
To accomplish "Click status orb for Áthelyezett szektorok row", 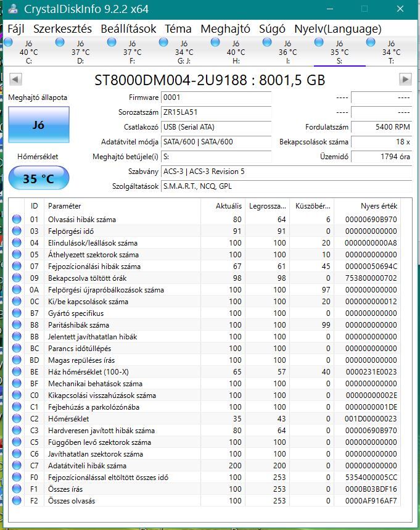I will coord(17,254).
